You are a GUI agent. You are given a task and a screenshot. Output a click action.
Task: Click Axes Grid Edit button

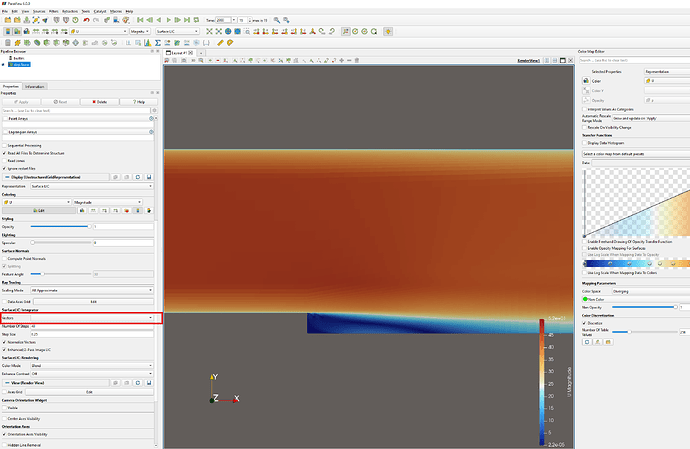[x=89, y=392]
